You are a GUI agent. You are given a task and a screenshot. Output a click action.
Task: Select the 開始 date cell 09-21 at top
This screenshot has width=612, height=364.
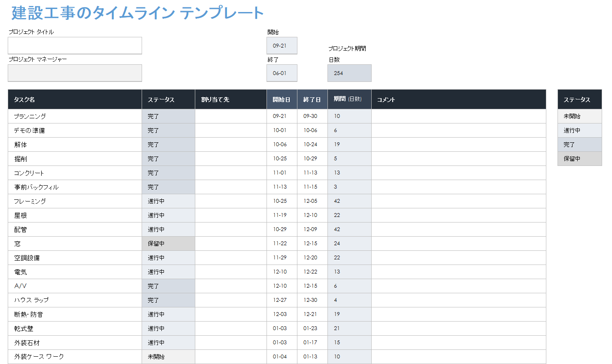(x=282, y=45)
